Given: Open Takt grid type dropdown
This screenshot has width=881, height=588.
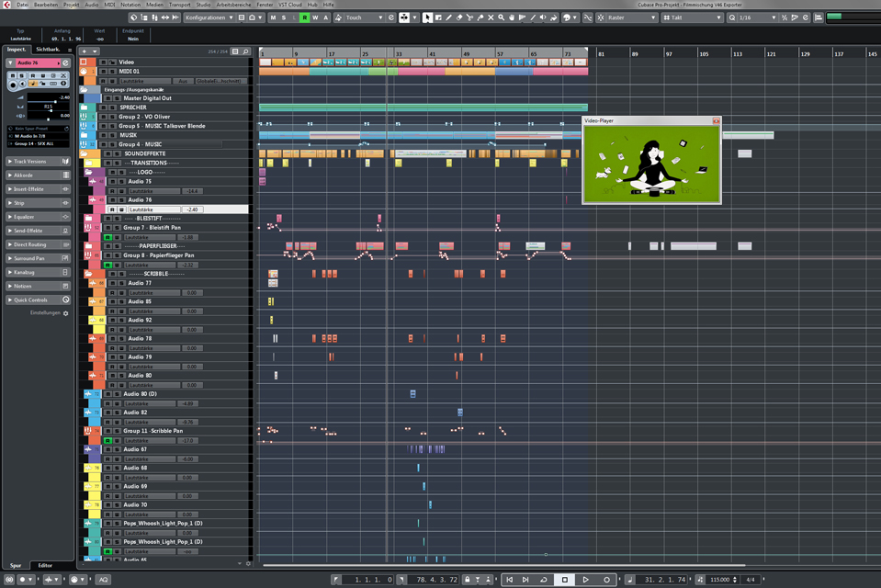Looking at the screenshot, I should pos(693,17).
